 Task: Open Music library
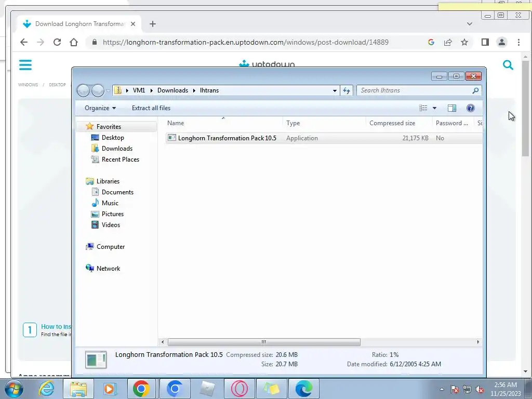coord(110,203)
